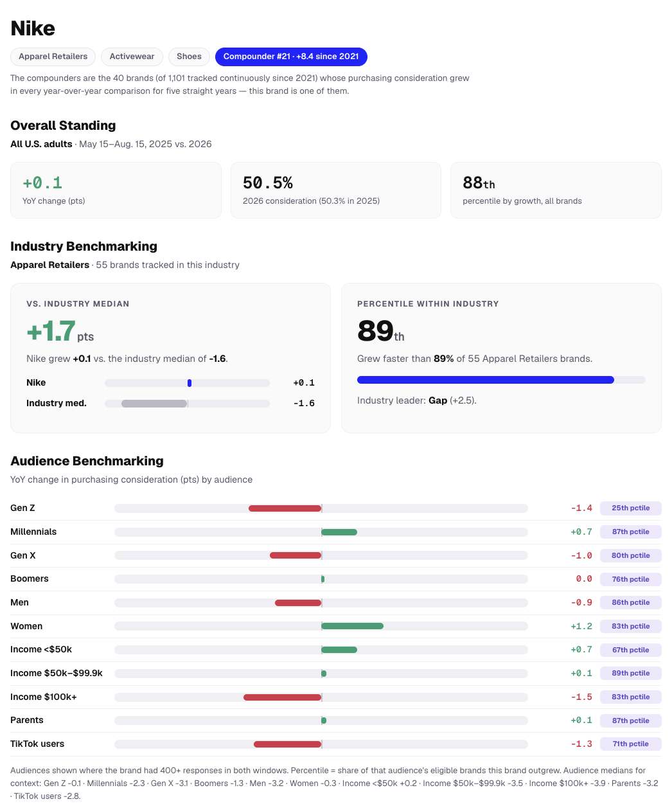
Task: Click the Gen X 80th pctile badge
Action: click(631, 555)
